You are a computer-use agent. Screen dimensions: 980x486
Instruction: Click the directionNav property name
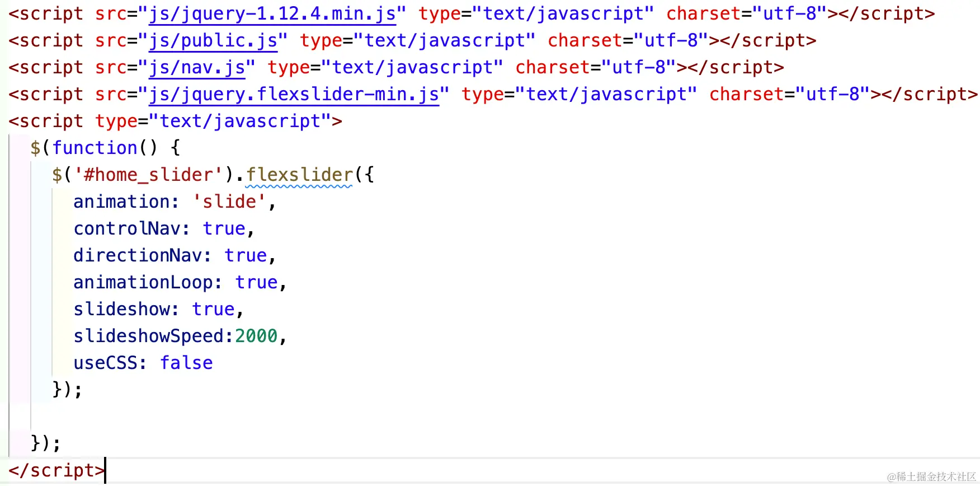coord(138,255)
